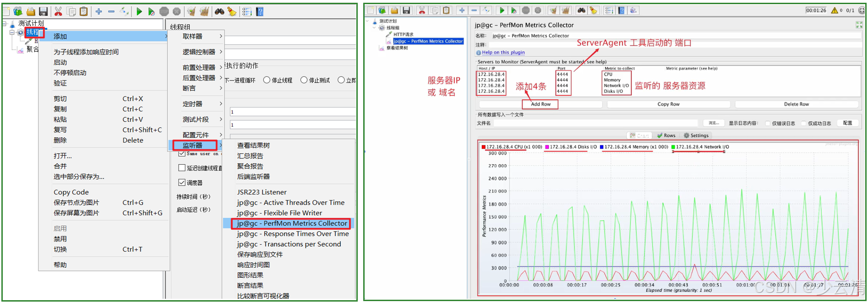Collapse the 测试计划 node in right tree

pos(368,21)
